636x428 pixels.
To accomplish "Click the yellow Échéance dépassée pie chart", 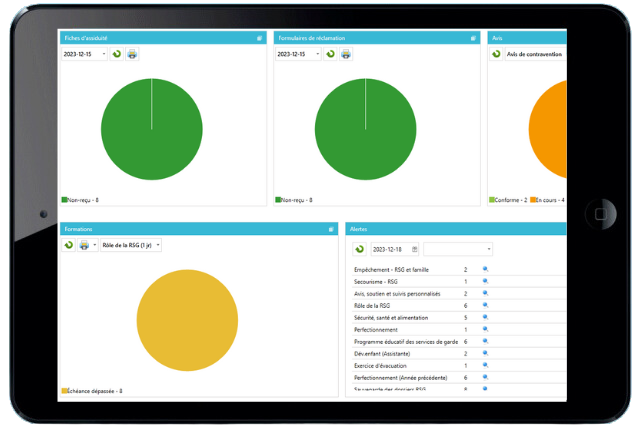I will (x=187, y=320).
